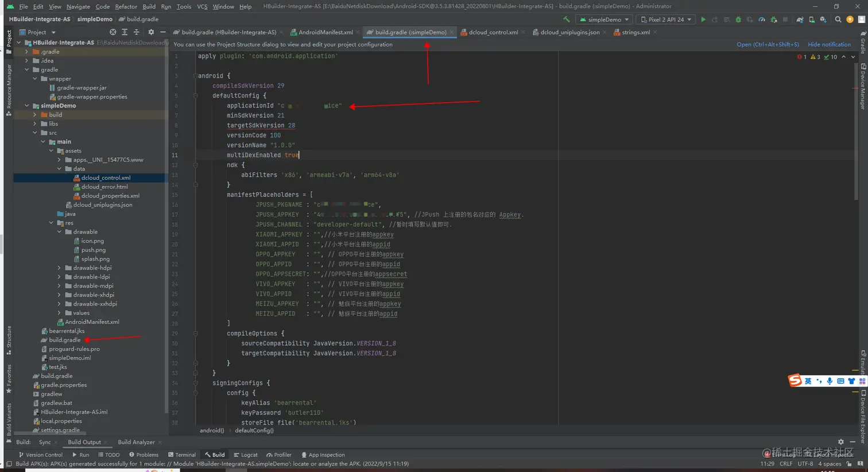
Task: Open Build panel gear settings icon
Action: click(x=840, y=442)
